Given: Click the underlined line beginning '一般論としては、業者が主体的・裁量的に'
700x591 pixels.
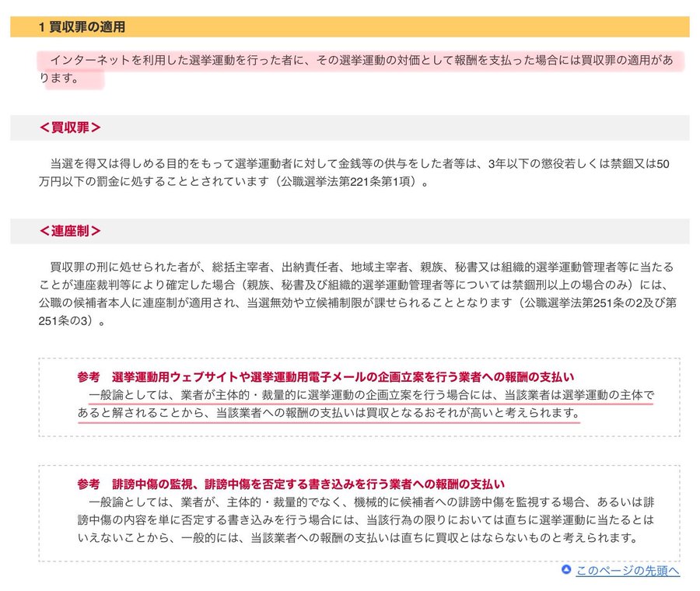Looking at the screenshot, I should coord(372,394).
